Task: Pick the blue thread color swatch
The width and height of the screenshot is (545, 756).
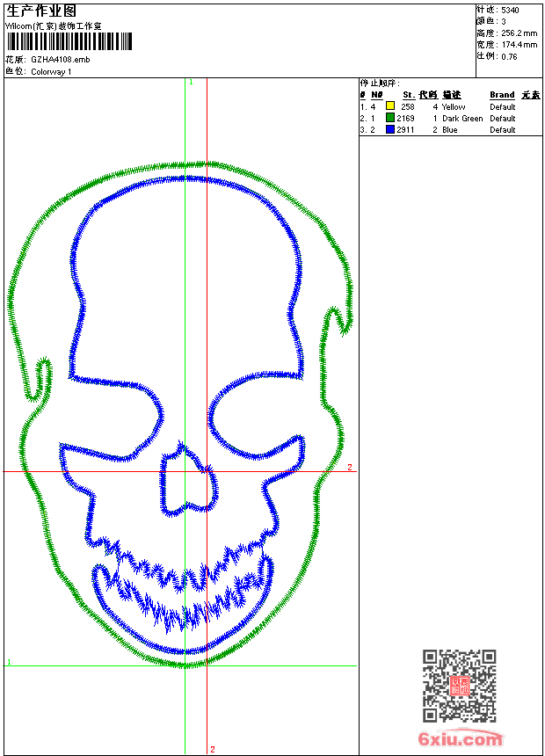Action: pos(390,129)
